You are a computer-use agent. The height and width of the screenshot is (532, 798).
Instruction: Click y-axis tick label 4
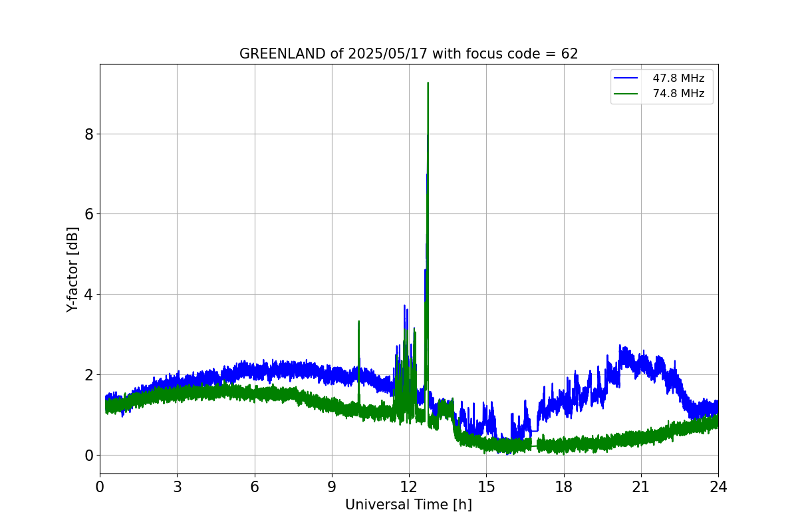[x=88, y=295]
